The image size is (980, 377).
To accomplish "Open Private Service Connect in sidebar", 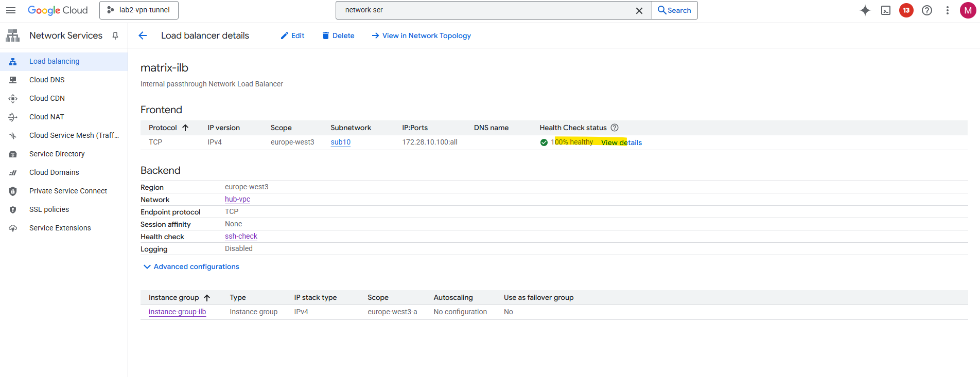I will pos(68,191).
